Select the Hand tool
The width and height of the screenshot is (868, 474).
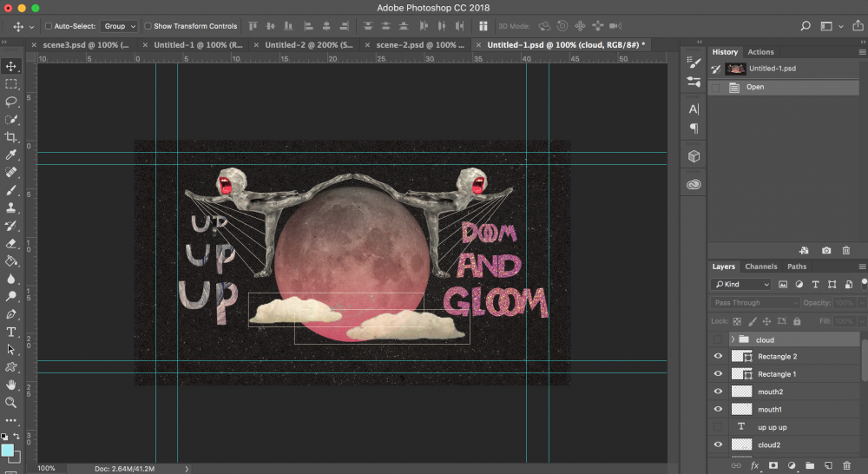pos(10,385)
